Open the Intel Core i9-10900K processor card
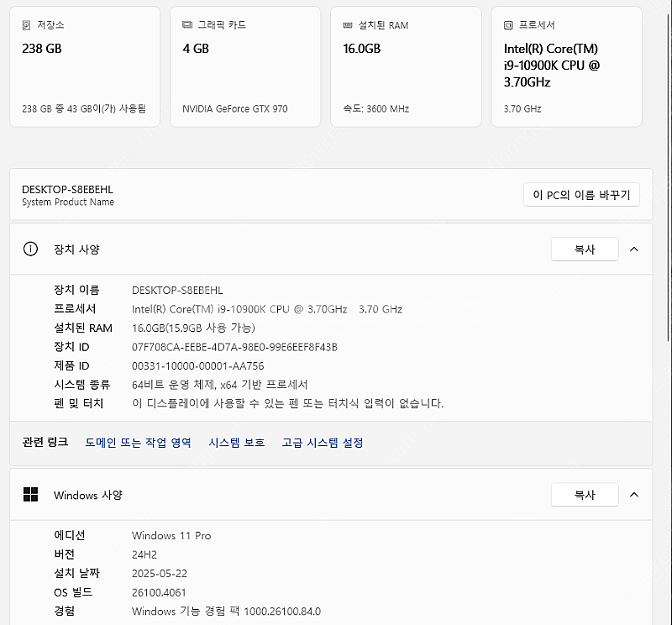Screen dimensions: 672x625 click(x=566, y=66)
